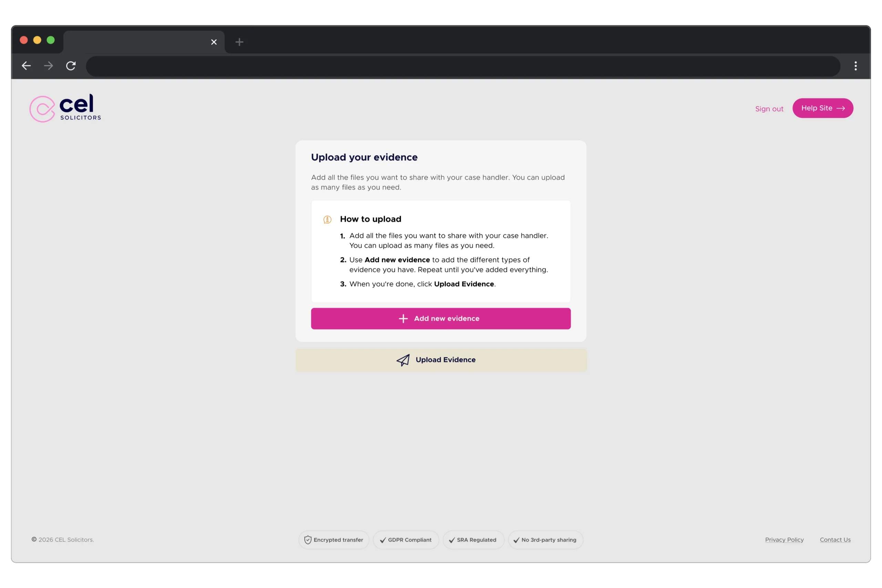Click step 2 'Use Add new evidence' instruction
Screen dimensions: 882x588
coord(444,265)
